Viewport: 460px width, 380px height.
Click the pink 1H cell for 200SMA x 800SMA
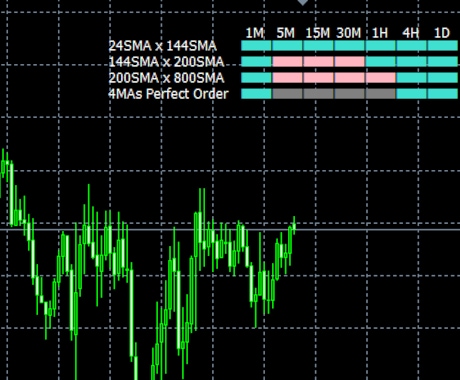pyautogui.click(x=380, y=78)
